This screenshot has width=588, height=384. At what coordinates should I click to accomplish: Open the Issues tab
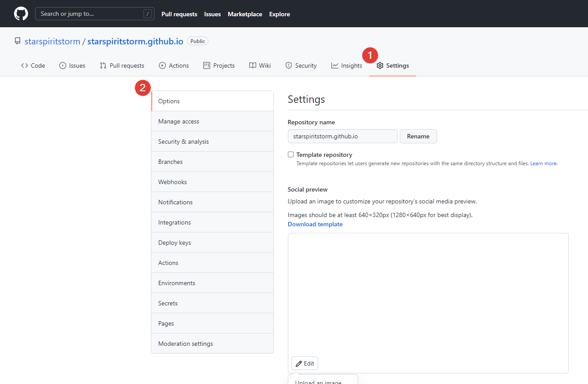point(72,65)
